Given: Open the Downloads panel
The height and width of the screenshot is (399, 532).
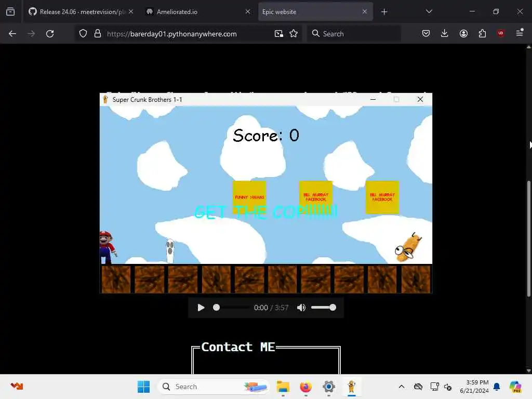Looking at the screenshot, I should coord(445,33).
